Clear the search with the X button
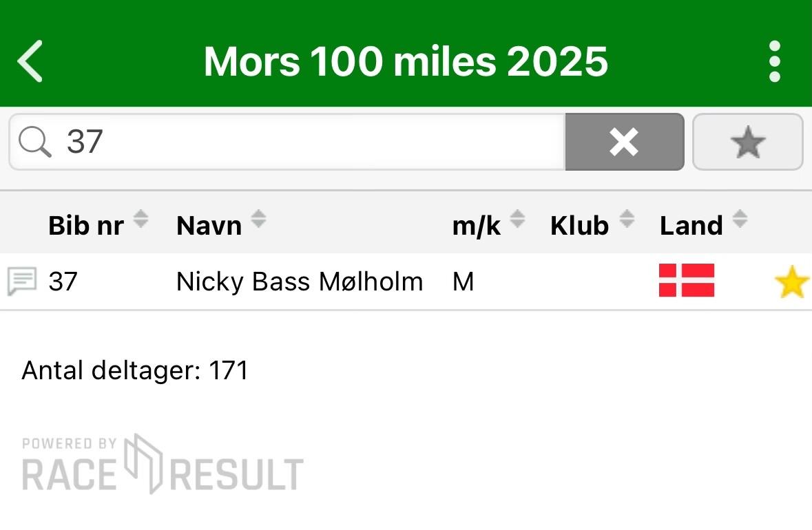Image resolution: width=812 pixels, height=530 pixels. coord(624,142)
